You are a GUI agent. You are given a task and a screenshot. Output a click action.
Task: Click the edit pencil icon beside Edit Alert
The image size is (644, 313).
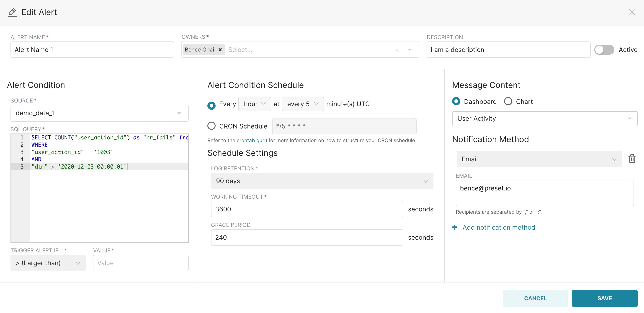12,12
